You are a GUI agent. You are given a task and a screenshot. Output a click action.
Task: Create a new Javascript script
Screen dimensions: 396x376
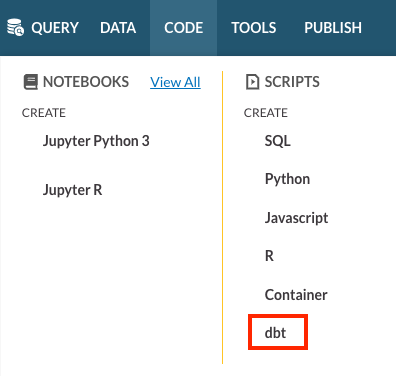point(296,218)
